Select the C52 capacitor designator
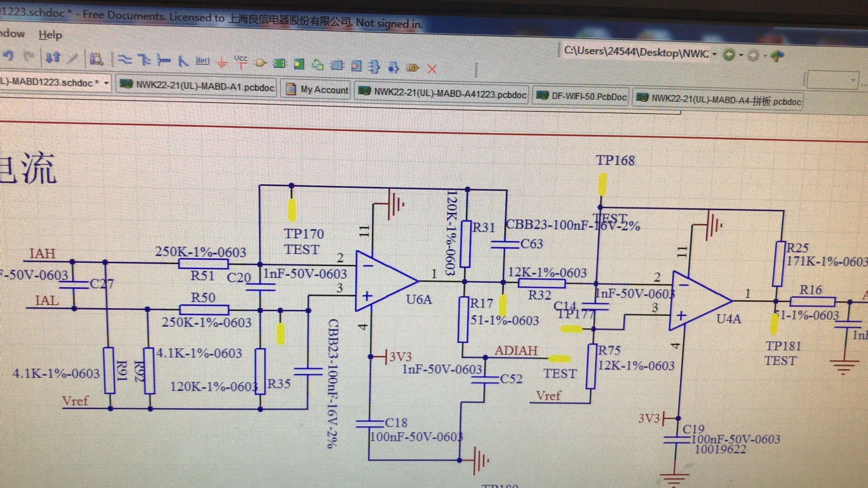Image resolution: width=868 pixels, height=488 pixels. (x=511, y=379)
